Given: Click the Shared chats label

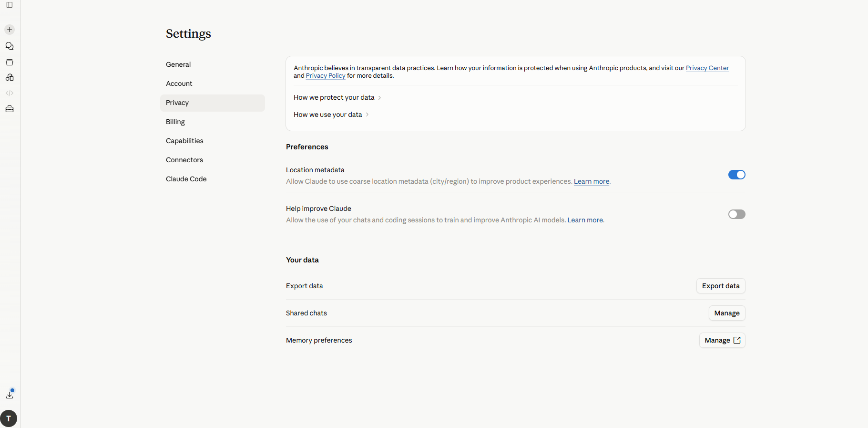Looking at the screenshot, I should [306, 313].
